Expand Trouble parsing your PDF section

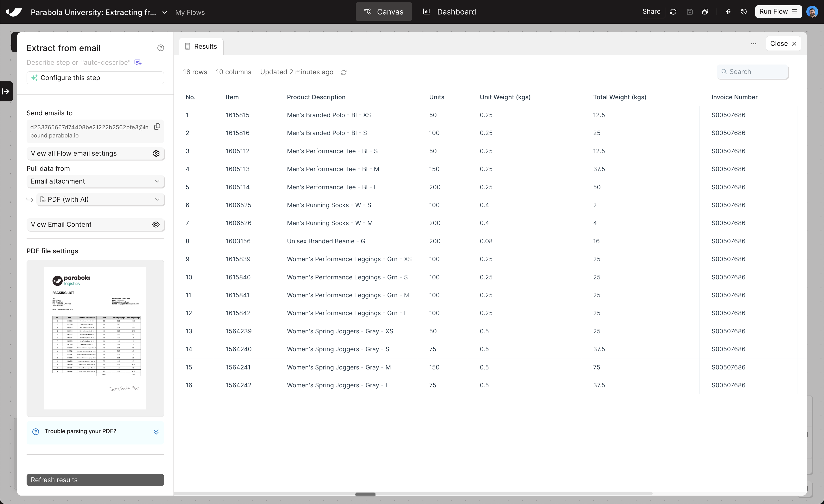[156, 432]
